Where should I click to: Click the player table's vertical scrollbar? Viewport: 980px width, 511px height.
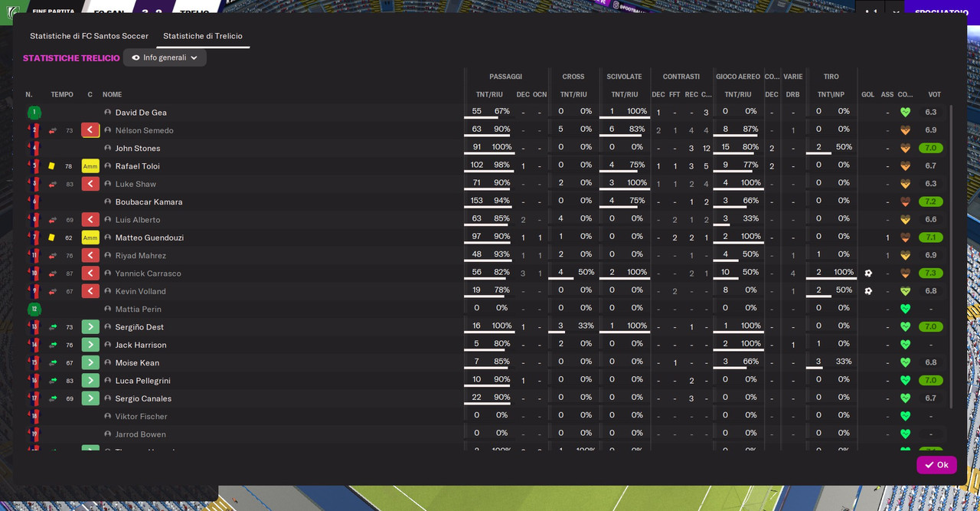pyautogui.click(x=952, y=257)
